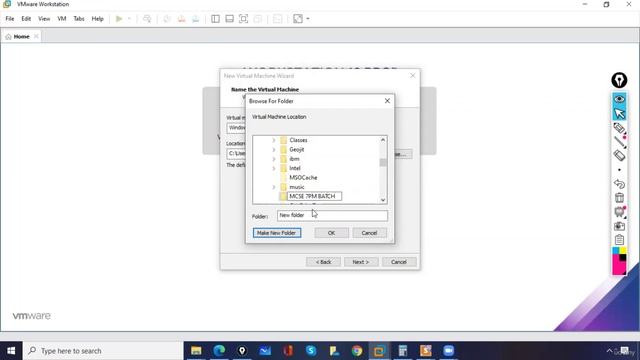Click OK in Browse For Folder
The width and height of the screenshot is (640, 360).
pos(331,233)
